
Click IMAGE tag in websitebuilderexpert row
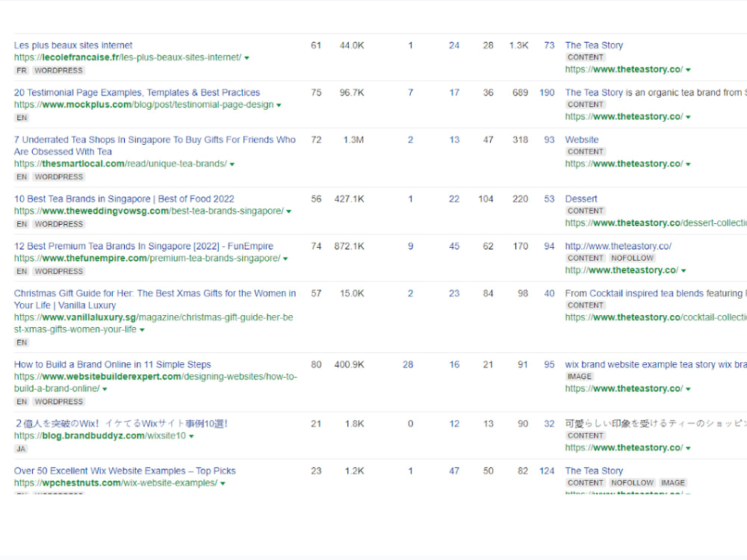[x=580, y=376]
